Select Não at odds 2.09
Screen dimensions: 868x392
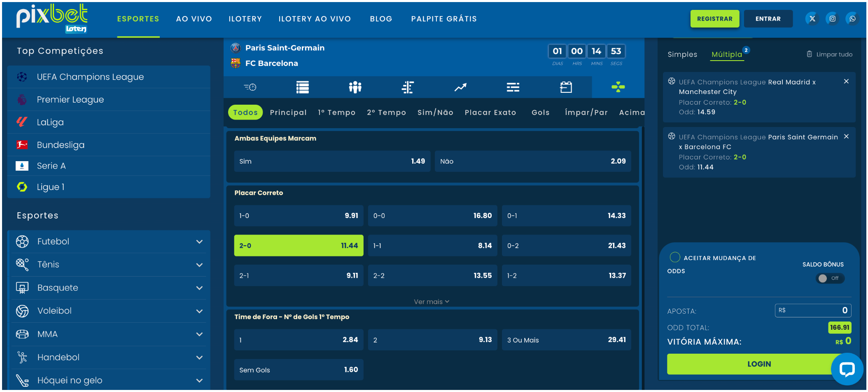tap(533, 161)
